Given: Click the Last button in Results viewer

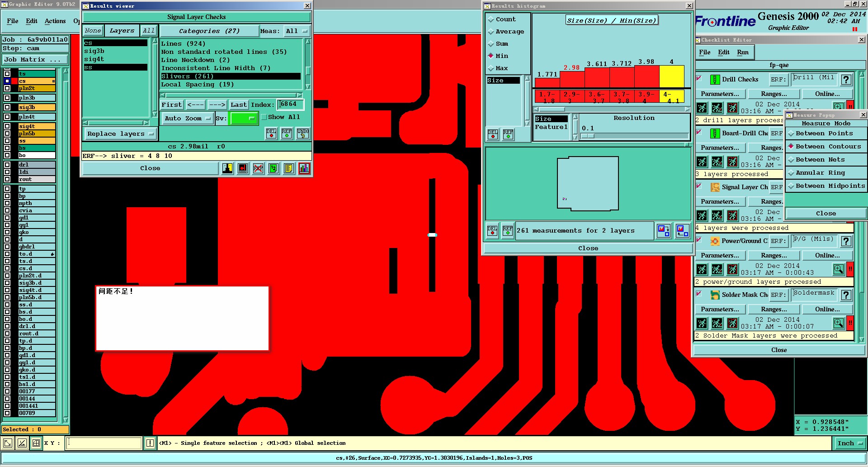Looking at the screenshot, I should point(239,105).
